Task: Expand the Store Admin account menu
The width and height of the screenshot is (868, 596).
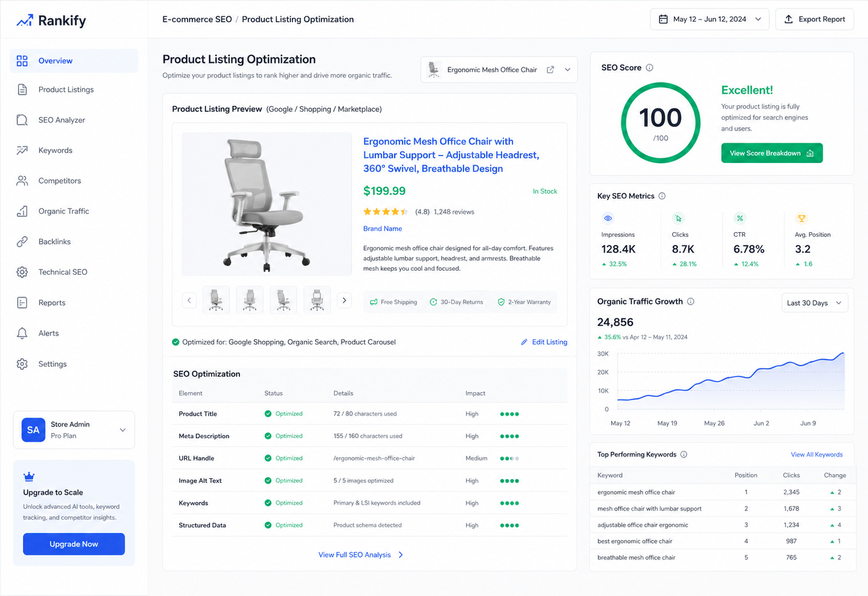Action: coord(74,430)
